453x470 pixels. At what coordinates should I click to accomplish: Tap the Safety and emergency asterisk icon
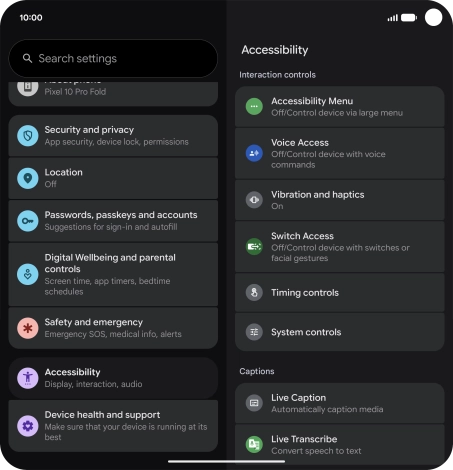pyautogui.click(x=28, y=328)
